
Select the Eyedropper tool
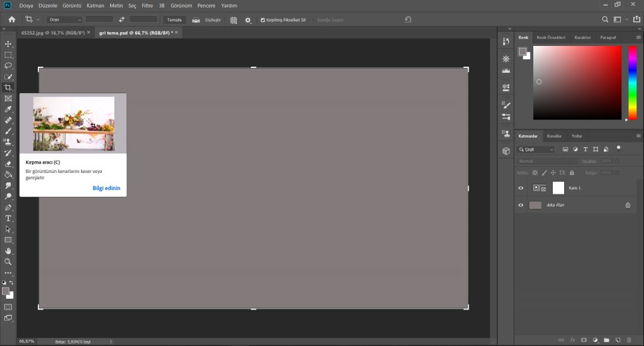pos(8,109)
